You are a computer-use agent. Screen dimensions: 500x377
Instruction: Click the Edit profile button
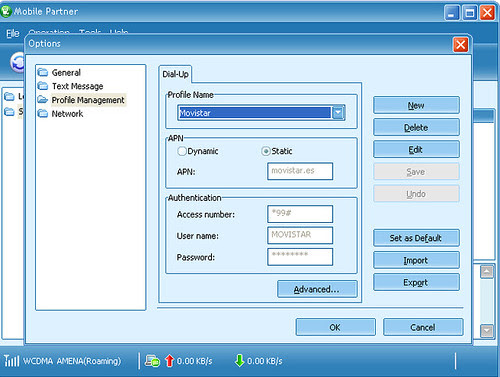pyautogui.click(x=416, y=149)
